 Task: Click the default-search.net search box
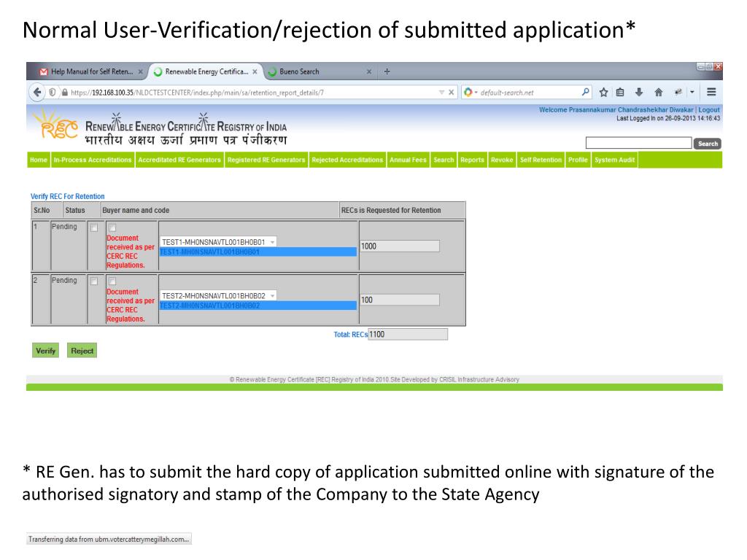[527, 93]
